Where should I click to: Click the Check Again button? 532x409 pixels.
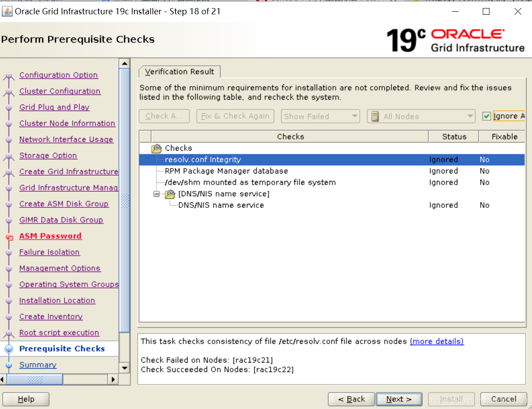point(164,116)
